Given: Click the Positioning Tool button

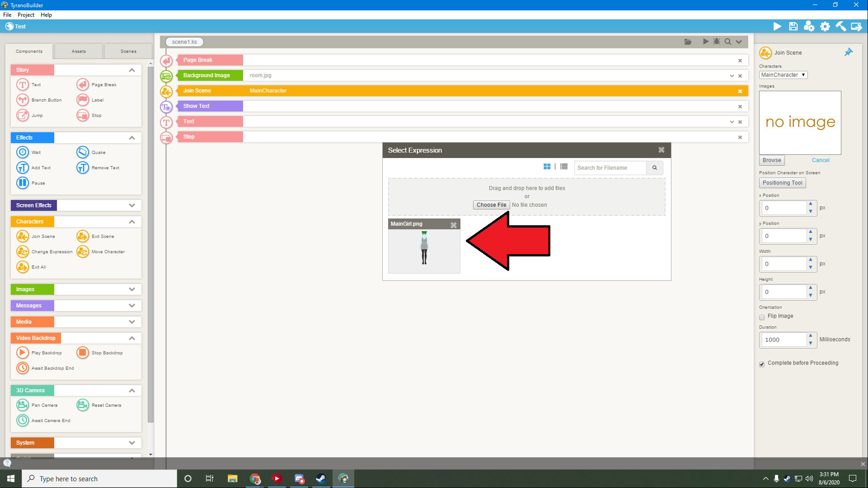Looking at the screenshot, I should (x=782, y=183).
